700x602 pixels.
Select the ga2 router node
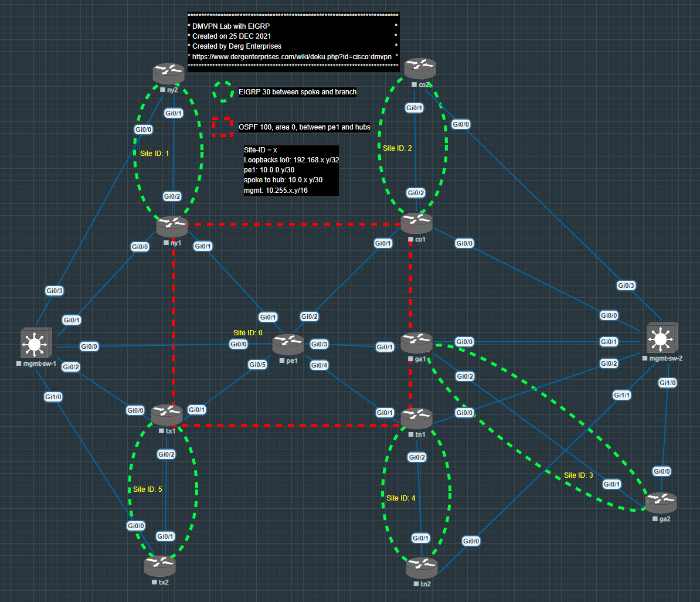click(x=661, y=502)
